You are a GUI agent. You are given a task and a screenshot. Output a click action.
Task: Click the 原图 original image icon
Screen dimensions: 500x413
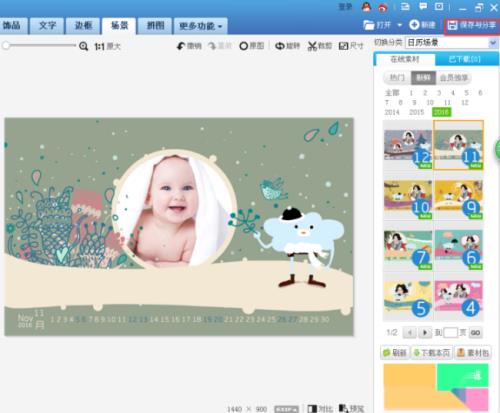point(244,46)
